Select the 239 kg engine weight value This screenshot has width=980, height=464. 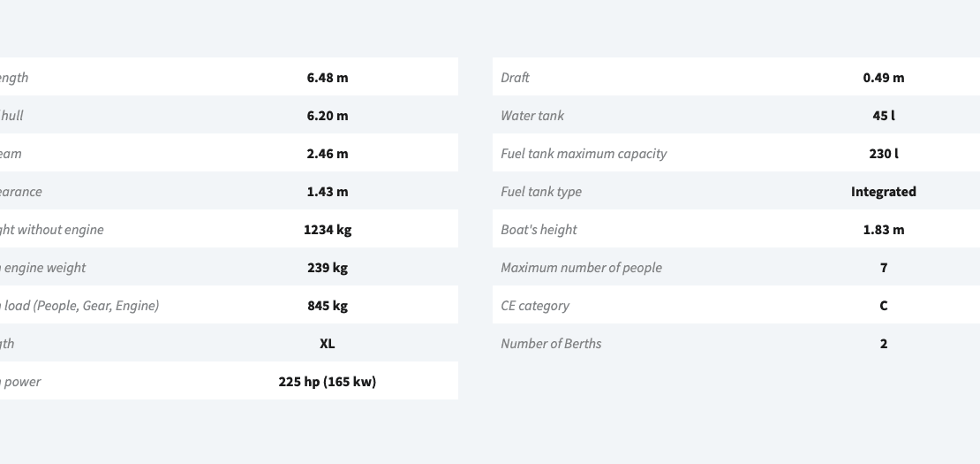point(328,268)
